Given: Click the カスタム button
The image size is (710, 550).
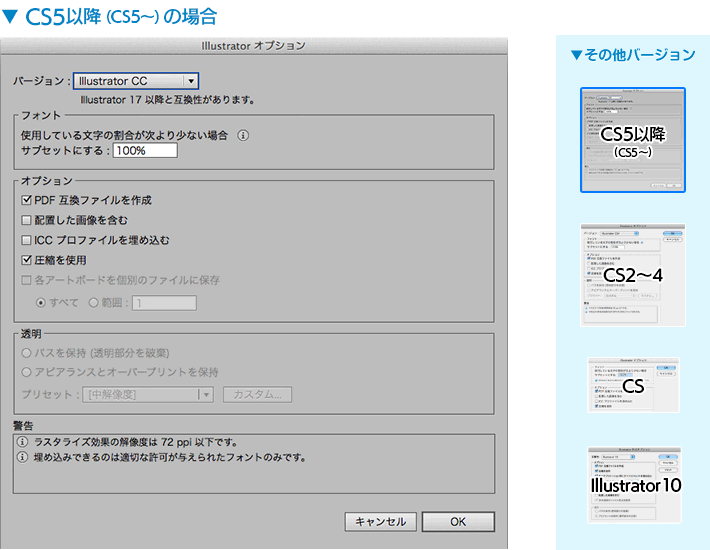Looking at the screenshot, I should click(x=258, y=394).
